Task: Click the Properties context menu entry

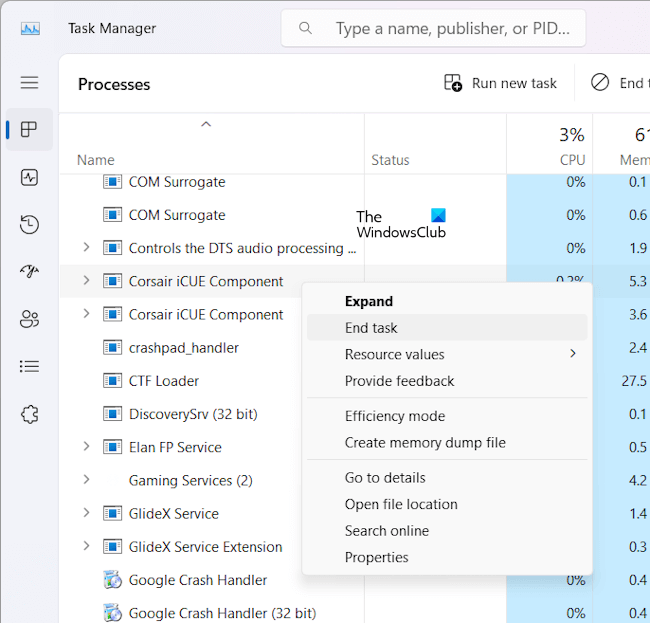Action: [x=376, y=557]
